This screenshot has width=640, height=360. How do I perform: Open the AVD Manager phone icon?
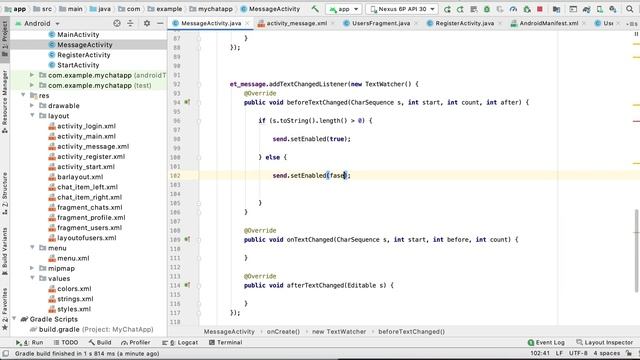600,9
